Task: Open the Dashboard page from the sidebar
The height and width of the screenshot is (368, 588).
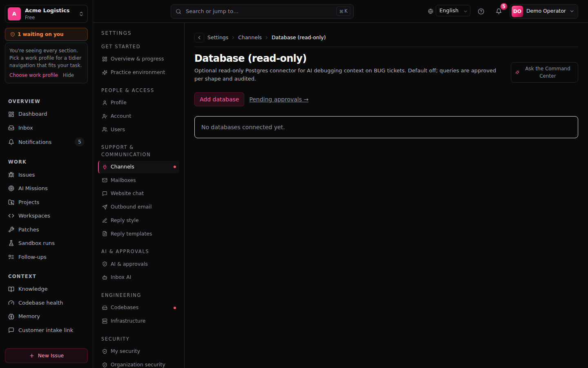Action: tap(46, 114)
